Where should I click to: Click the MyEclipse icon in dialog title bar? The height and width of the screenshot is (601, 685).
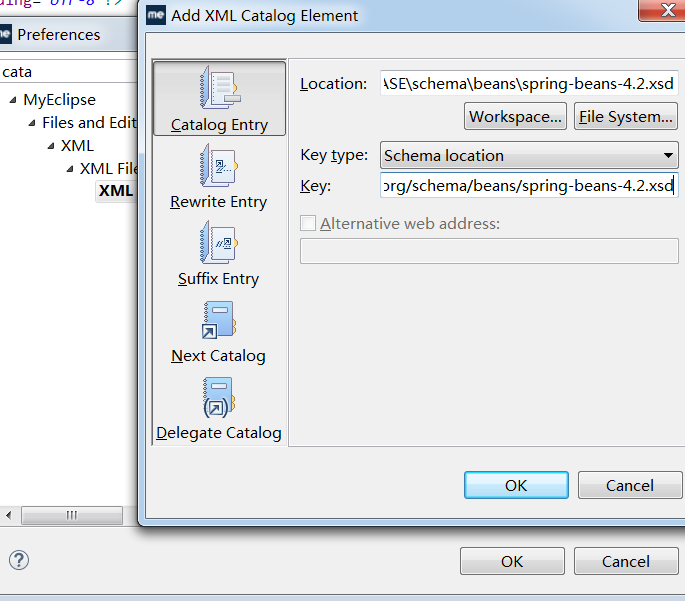point(156,15)
